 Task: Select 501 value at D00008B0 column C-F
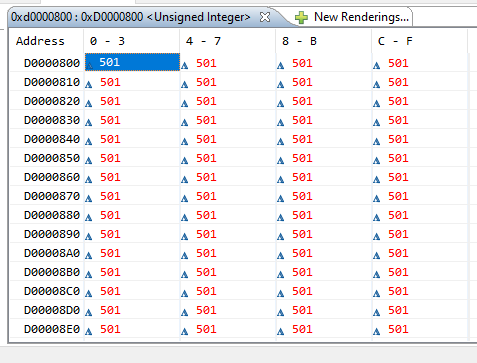pos(398,272)
